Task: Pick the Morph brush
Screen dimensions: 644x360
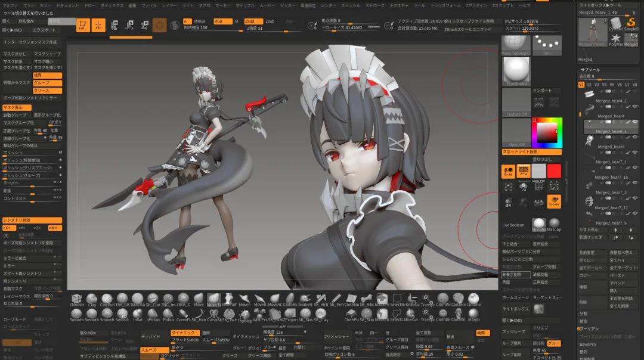Action: [473, 315]
